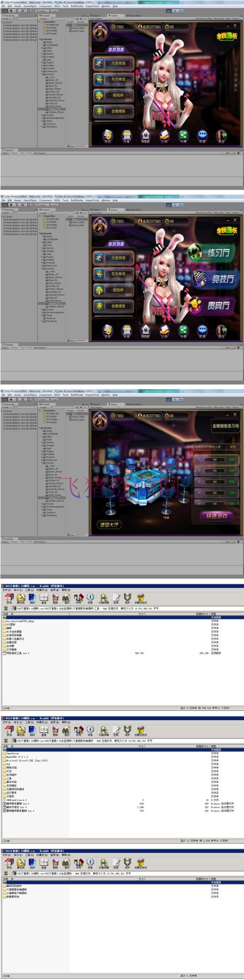
Task: Toggle Error Pause in third Unity Console
Action: click(x=39, y=542)
